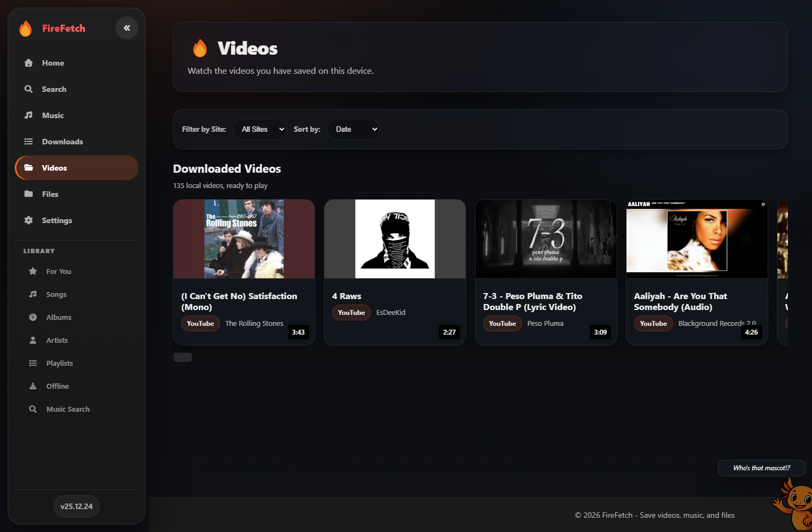Click the title "(I Can't Get No) Satisfaction (Mono)"
This screenshot has height=532, width=812.
click(239, 301)
